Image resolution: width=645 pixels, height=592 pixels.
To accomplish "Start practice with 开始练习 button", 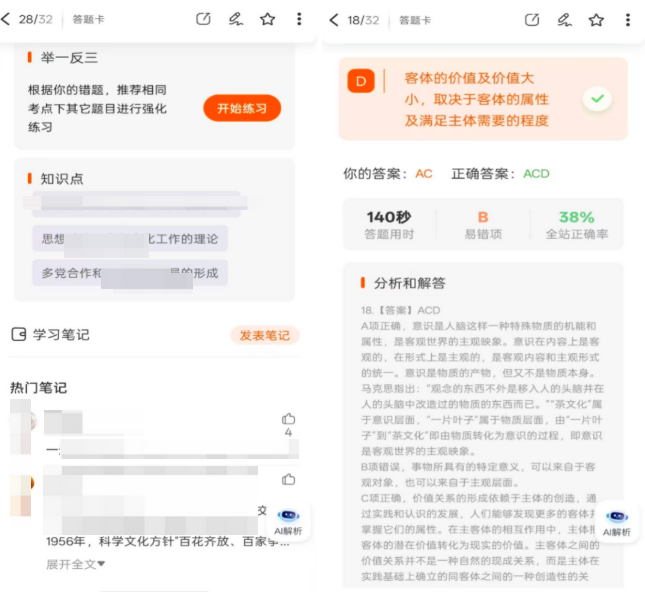I will point(242,108).
